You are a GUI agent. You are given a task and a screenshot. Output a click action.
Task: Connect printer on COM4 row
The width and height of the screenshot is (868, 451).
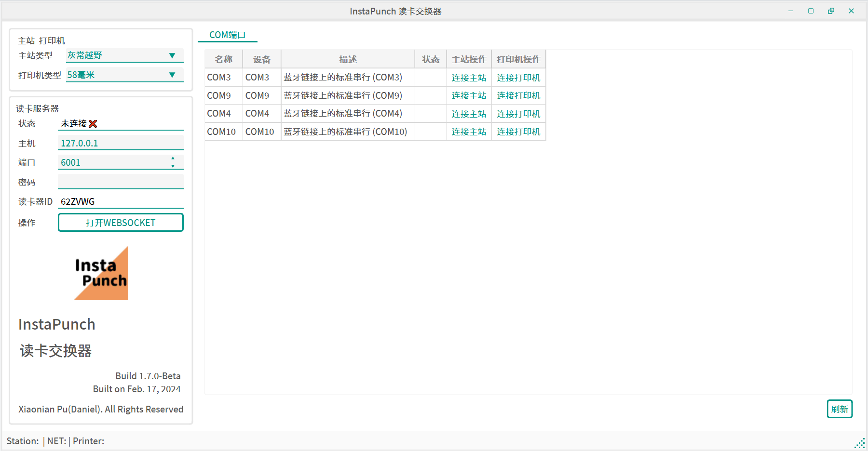pos(518,114)
